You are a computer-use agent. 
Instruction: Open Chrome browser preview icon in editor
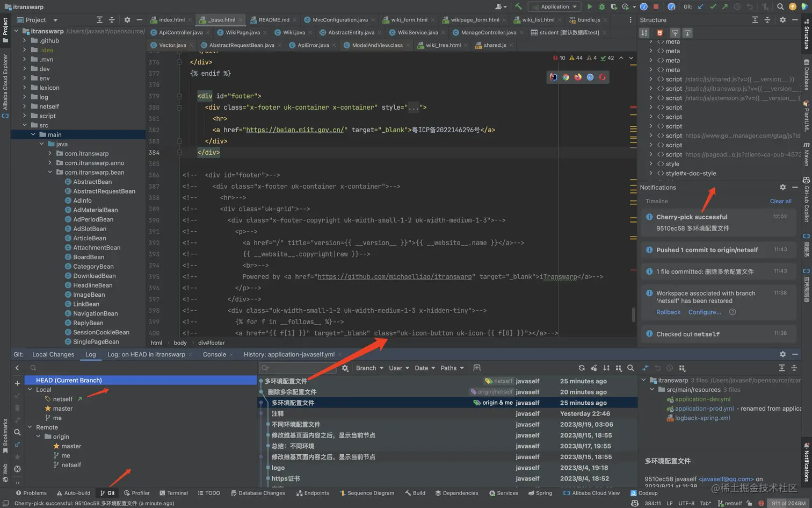(565, 77)
